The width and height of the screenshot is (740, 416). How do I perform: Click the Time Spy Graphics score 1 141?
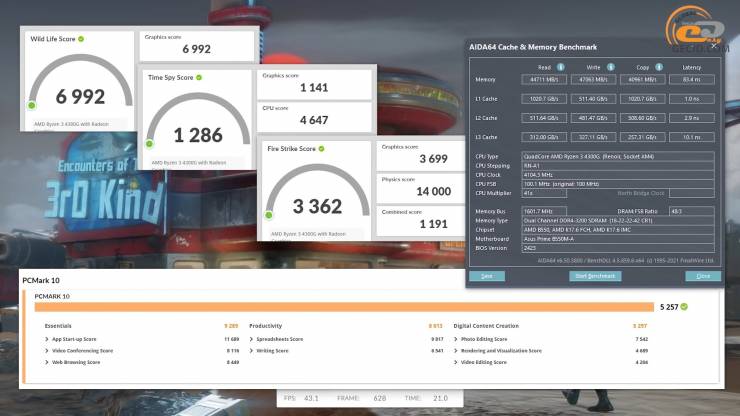click(314, 87)
